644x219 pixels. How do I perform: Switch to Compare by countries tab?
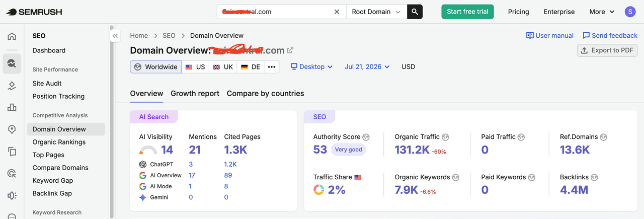coord(265,93)
